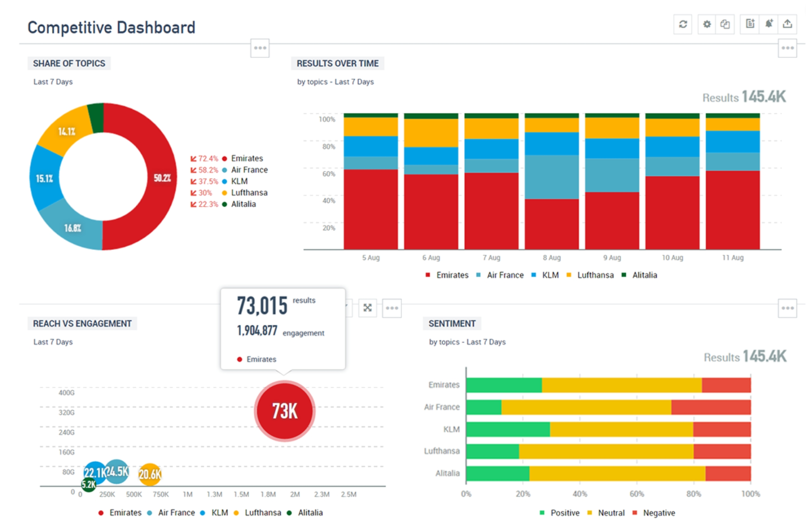Click the Air France red Negative sentiment bar
The image size is (806, 532).
point(711,407)
